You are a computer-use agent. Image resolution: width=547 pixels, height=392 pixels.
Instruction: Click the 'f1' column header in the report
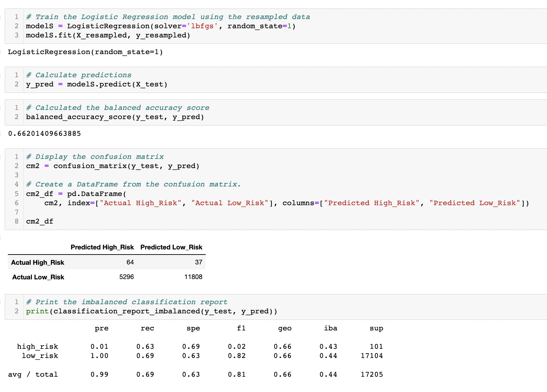click(241, 328)
